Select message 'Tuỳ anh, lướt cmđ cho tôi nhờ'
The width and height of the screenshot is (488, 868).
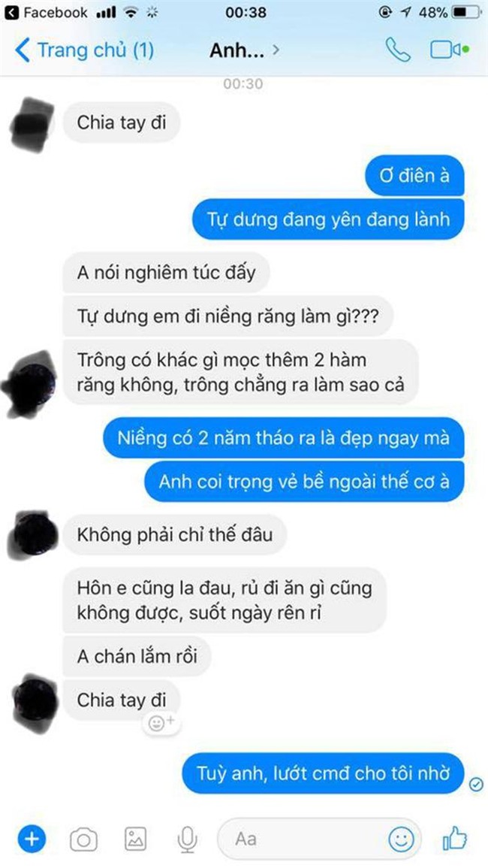[323, 773]
